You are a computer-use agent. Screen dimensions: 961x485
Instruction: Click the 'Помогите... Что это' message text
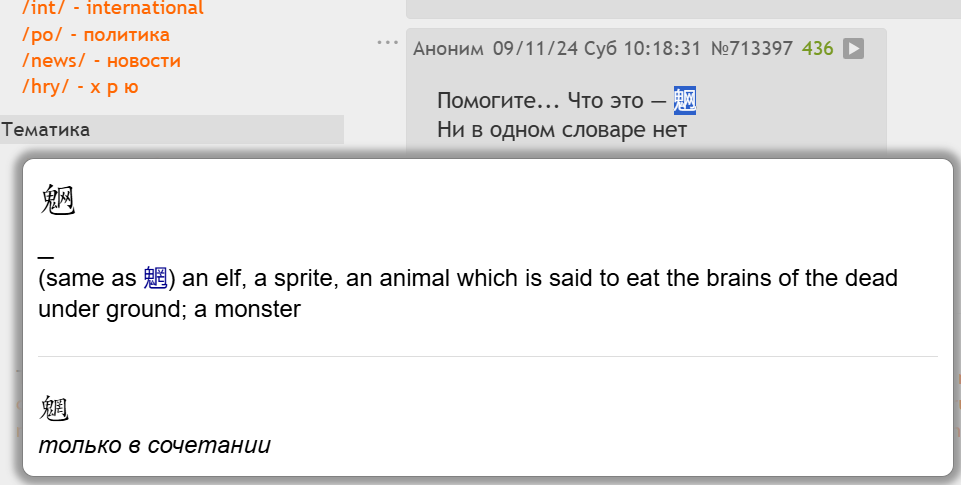pyautogui.click(x=540, y=101)
